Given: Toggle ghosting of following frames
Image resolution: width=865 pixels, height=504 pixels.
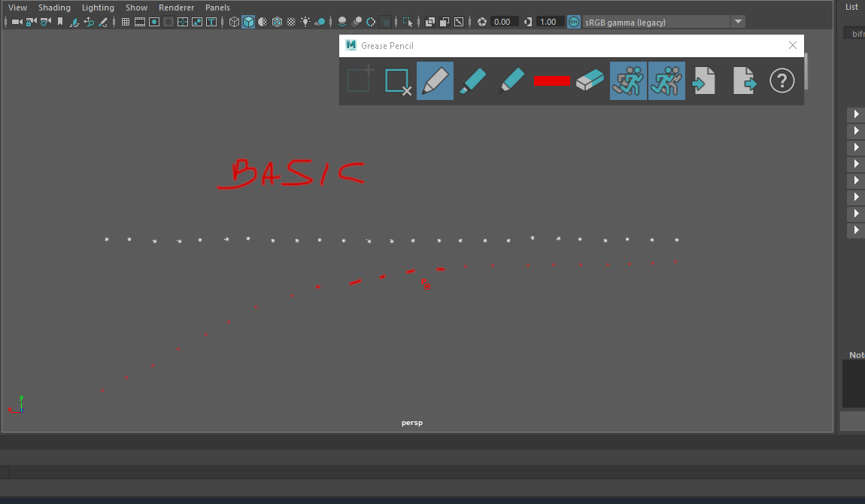Looking at the screenshot, I should coord(666,80).
